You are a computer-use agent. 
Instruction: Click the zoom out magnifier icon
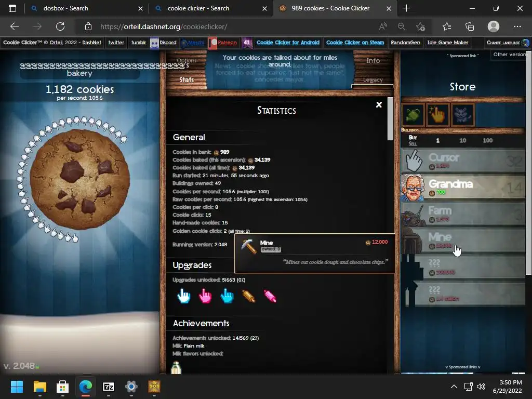pyautogui.click(x=402, y=26)
